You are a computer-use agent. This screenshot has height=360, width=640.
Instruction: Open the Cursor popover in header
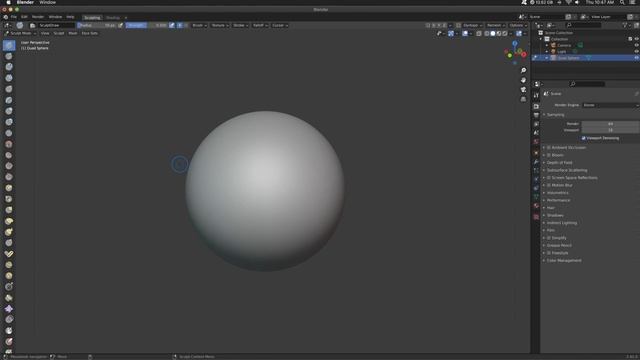coord(280,25)
